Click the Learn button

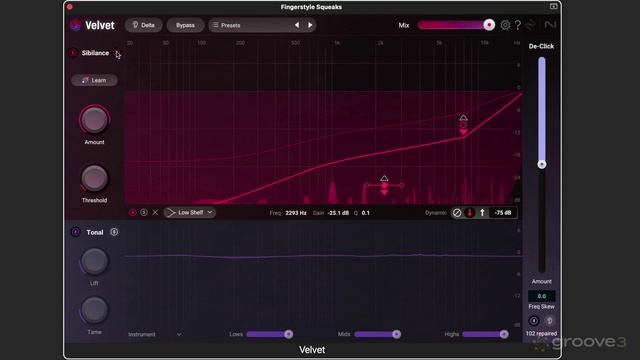pos(94,80)
